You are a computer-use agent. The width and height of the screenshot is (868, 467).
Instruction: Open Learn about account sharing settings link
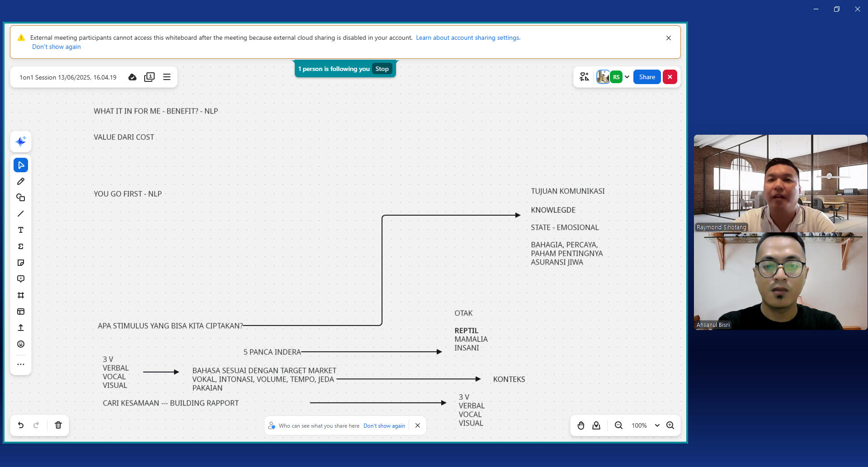tap(468, 38)
